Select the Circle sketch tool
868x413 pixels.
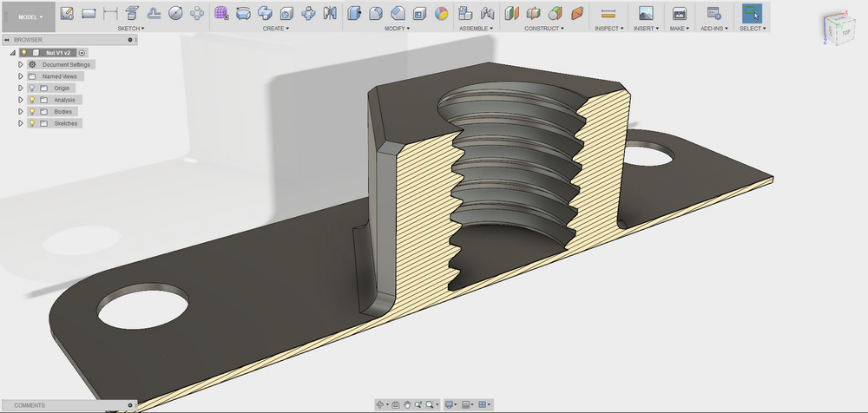[175, 13]
